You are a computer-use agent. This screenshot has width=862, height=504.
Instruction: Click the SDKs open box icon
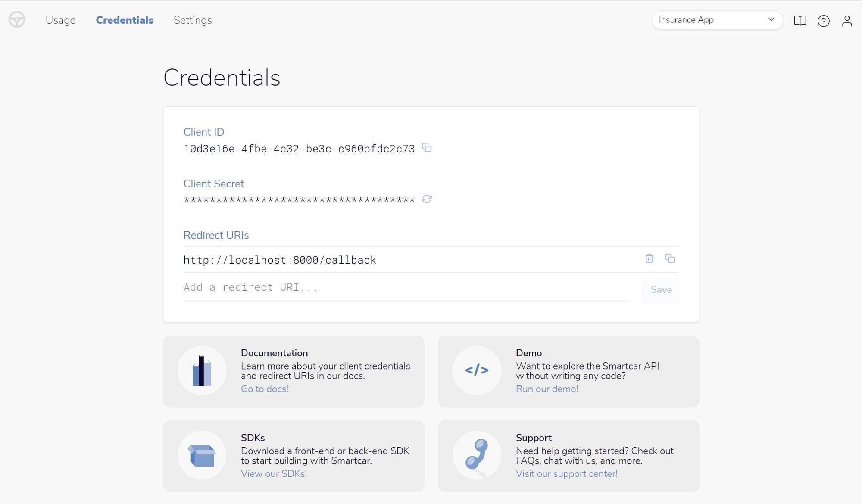[x=202, y=455]
